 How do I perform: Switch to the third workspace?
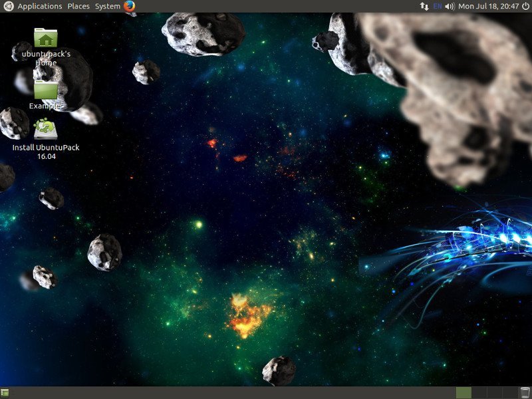(x=494, y=393)
